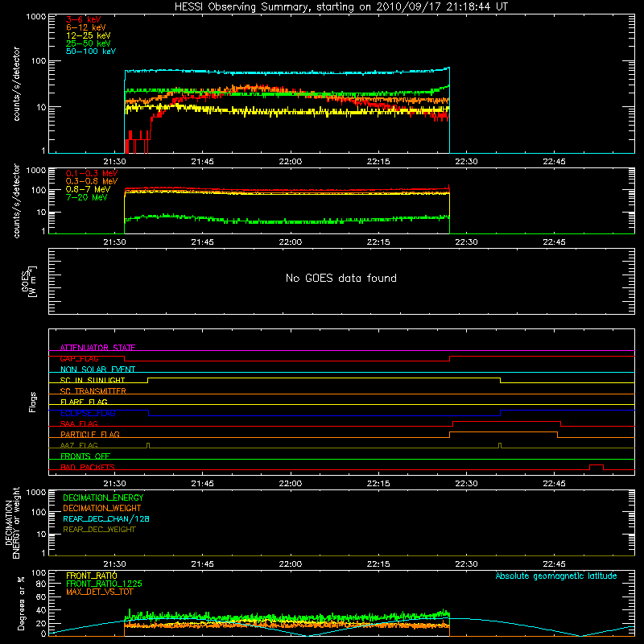Click the second AAZ_FLAG spike

(499, 445)
